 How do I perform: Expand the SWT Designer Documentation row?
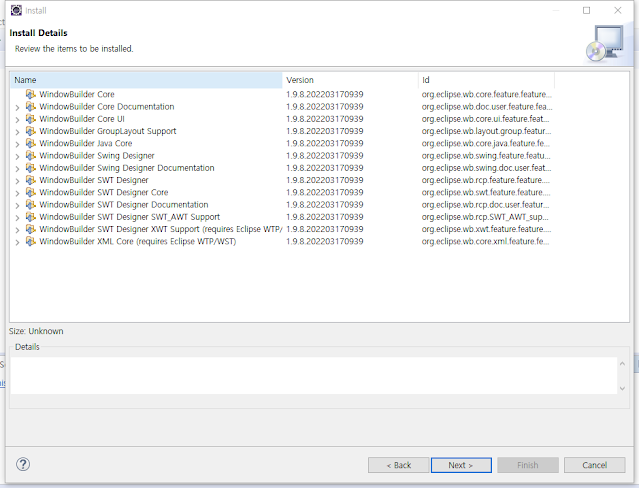coord(17,205)
